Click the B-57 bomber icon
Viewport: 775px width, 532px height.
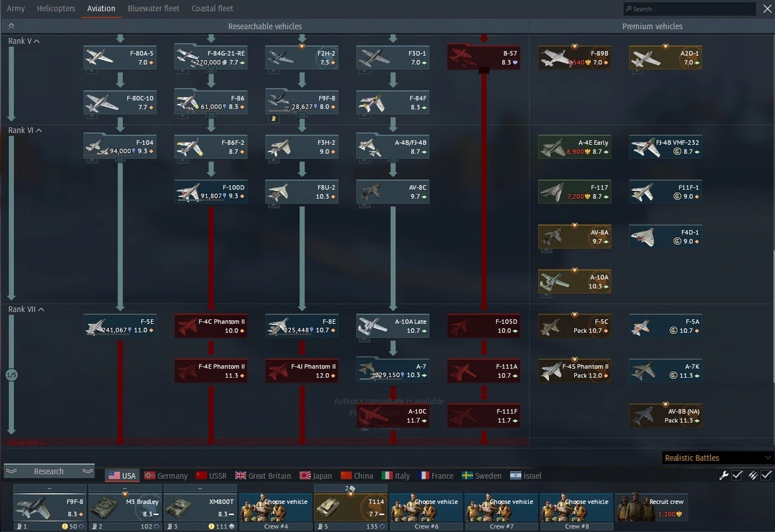click(483, 57)
